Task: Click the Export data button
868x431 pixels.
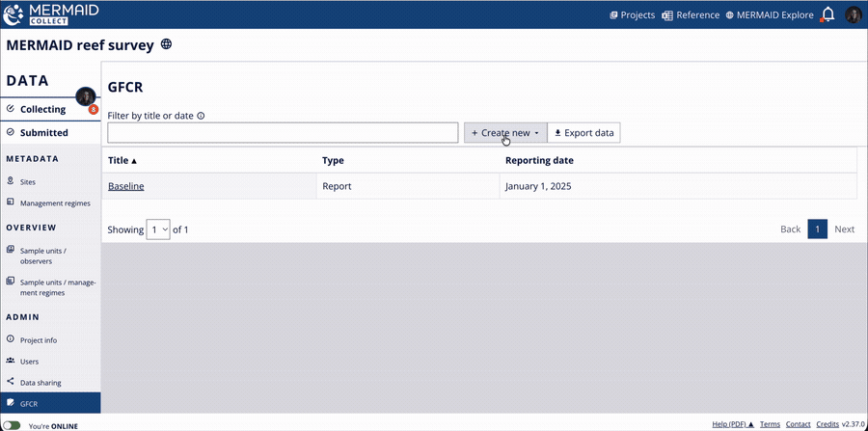Action: 584,133
